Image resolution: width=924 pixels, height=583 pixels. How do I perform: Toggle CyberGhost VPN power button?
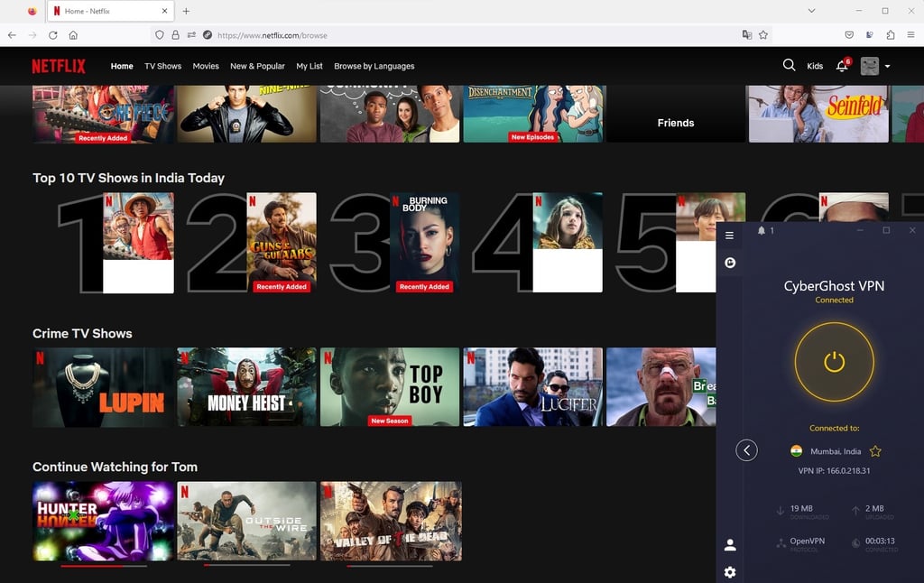(x=834, y=362)
